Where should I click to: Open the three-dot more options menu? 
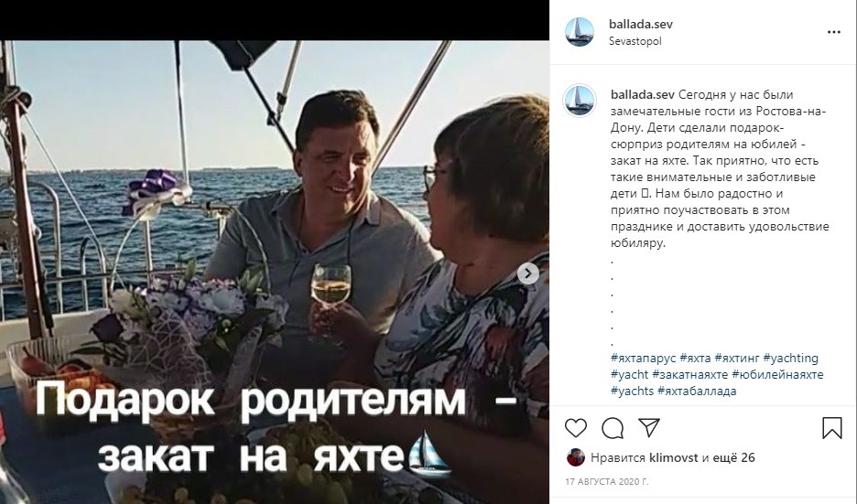coord(834,32)
